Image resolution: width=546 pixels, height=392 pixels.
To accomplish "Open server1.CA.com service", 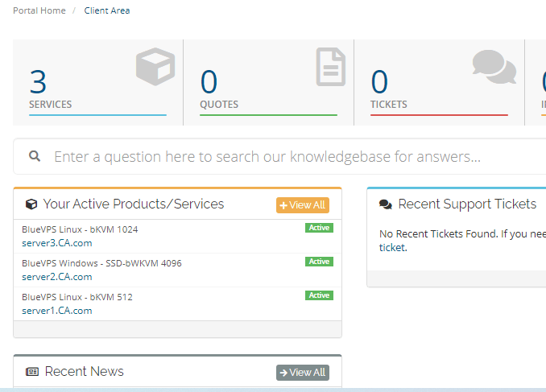I will [57, 311].
